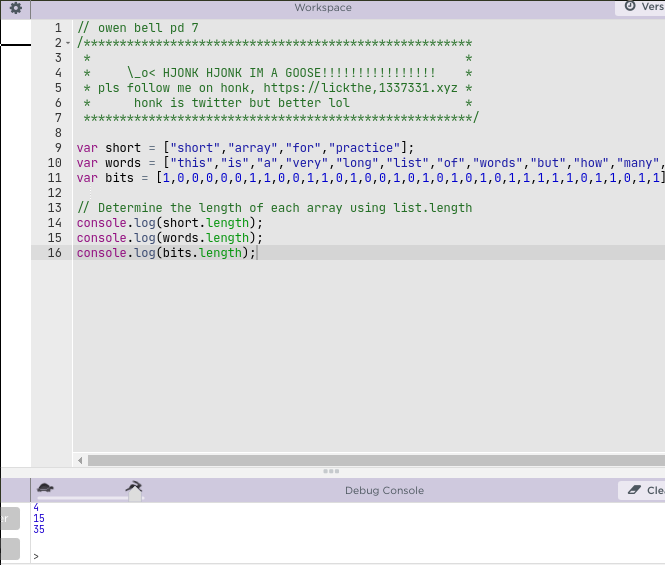Click the empty line 12 in editor

(300, 193)
